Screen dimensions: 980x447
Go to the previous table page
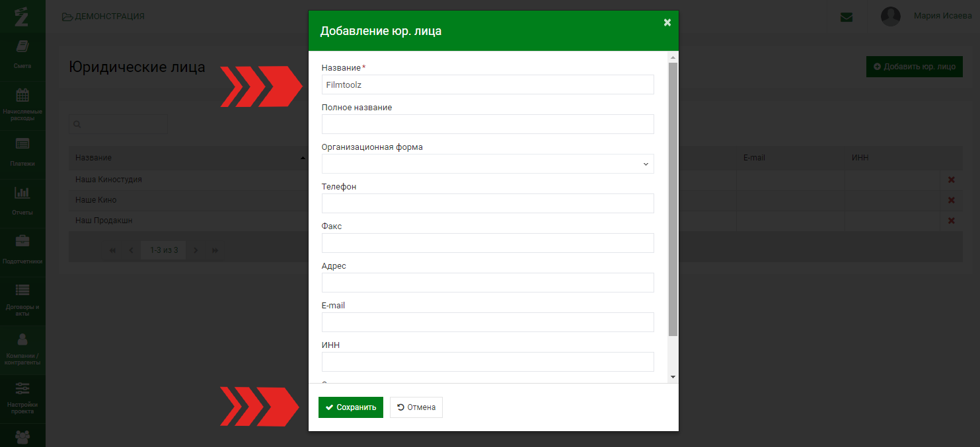(131, 250)
